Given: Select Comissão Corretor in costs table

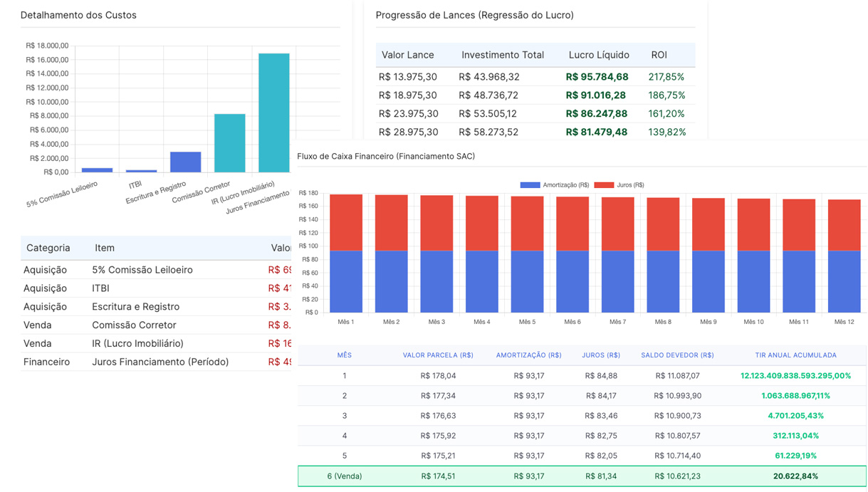Looking at the screenshot, I should coord(134,325).
